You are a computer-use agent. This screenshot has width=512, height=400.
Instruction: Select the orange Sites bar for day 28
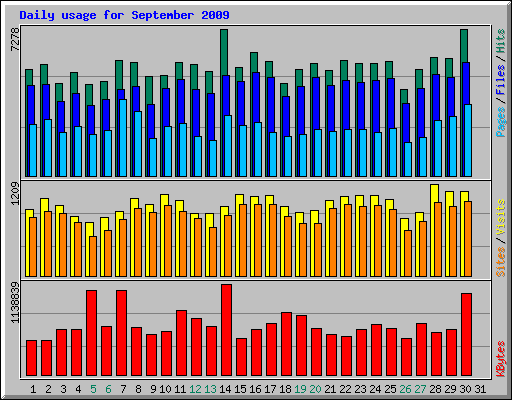438,239
